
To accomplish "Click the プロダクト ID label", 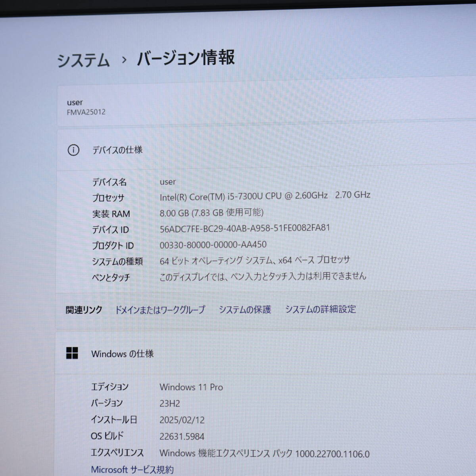I will click(x=113, y=246).
